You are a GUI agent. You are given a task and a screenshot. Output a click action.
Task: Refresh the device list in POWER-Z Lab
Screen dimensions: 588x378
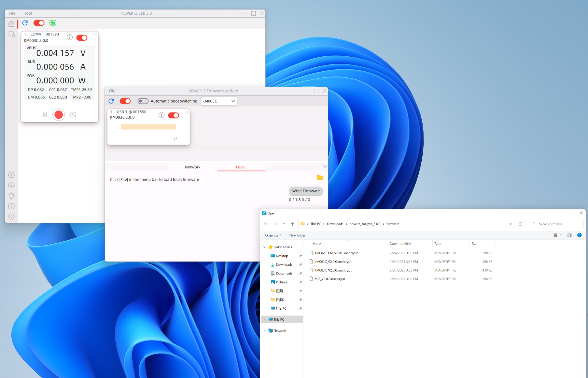click(x=25, y=23)
